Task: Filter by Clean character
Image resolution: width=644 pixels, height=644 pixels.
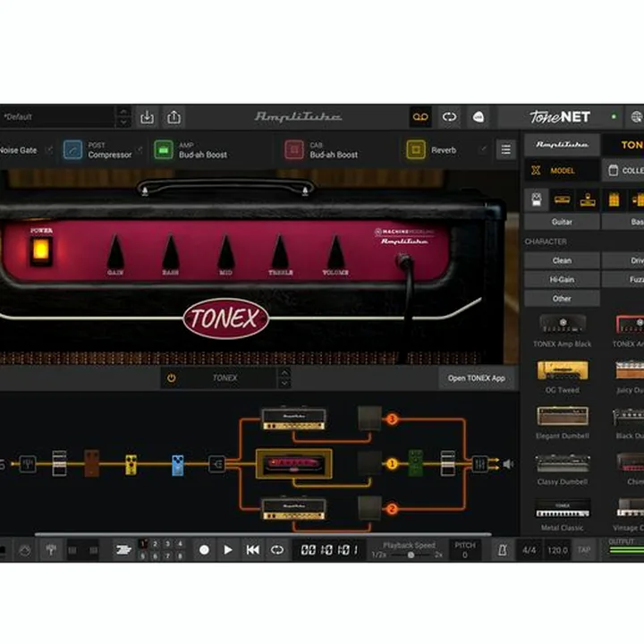Action: click(562, 260)
